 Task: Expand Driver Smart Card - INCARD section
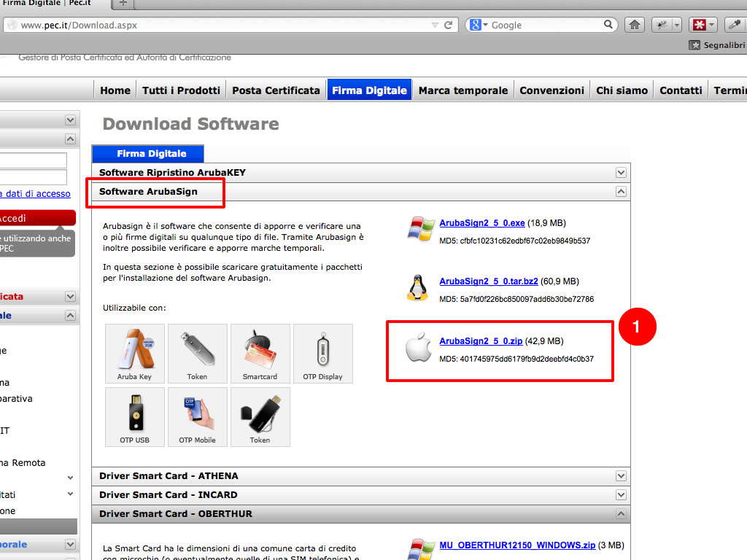tap(621, 495)
